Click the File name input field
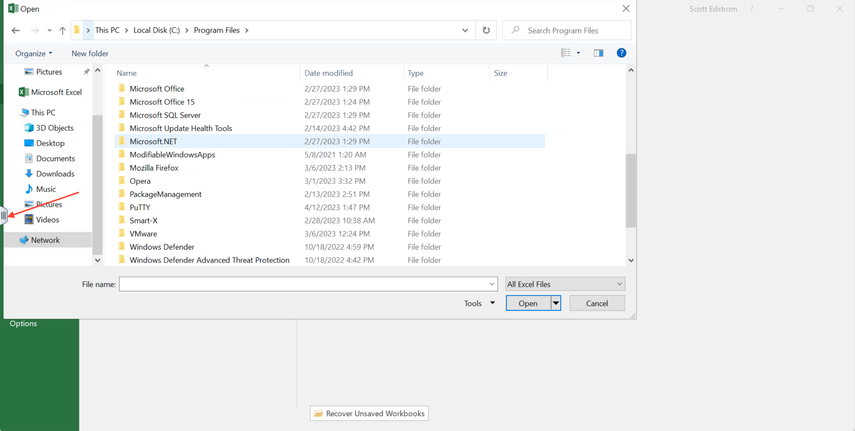This screenshot has height=431, width=855. tap(305, 284)
